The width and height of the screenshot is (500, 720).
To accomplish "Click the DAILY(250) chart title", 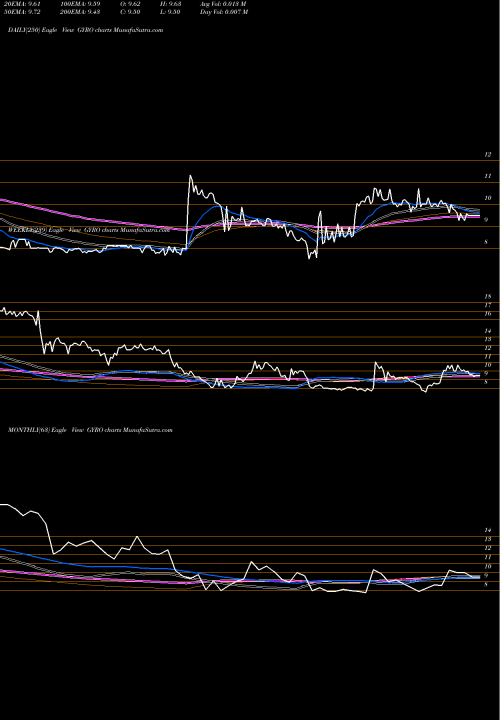I will pyautogui.click(x=85, y=30).
